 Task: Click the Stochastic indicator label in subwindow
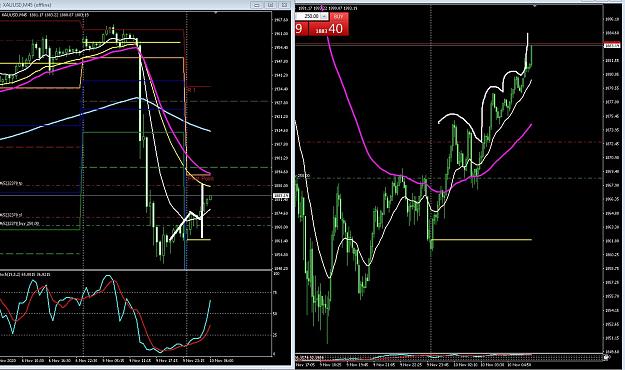25,274
